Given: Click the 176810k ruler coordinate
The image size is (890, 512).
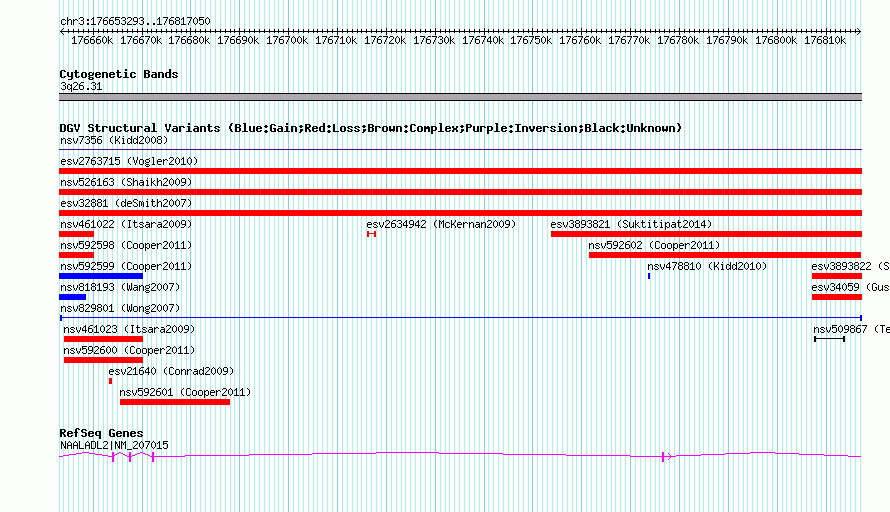Looking at the screenshot, I should click(825, 40).
